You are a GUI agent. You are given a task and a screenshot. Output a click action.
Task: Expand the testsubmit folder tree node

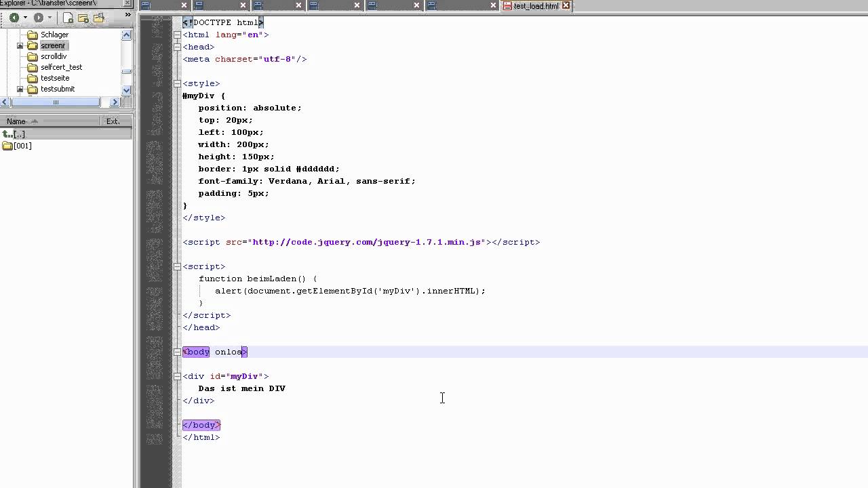click(20, 89)
